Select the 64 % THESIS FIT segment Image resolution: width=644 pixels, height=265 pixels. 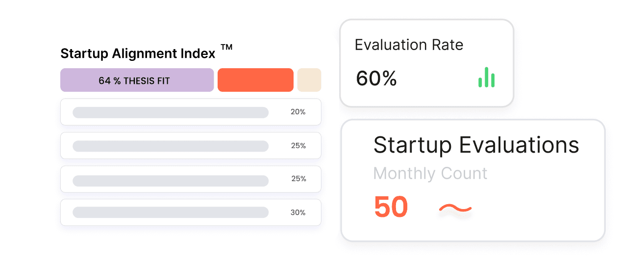click(x=137, y=80)
